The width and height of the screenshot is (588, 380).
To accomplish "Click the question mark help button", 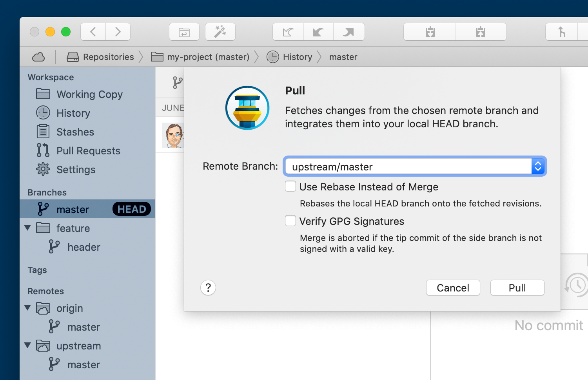I will 208,288.
